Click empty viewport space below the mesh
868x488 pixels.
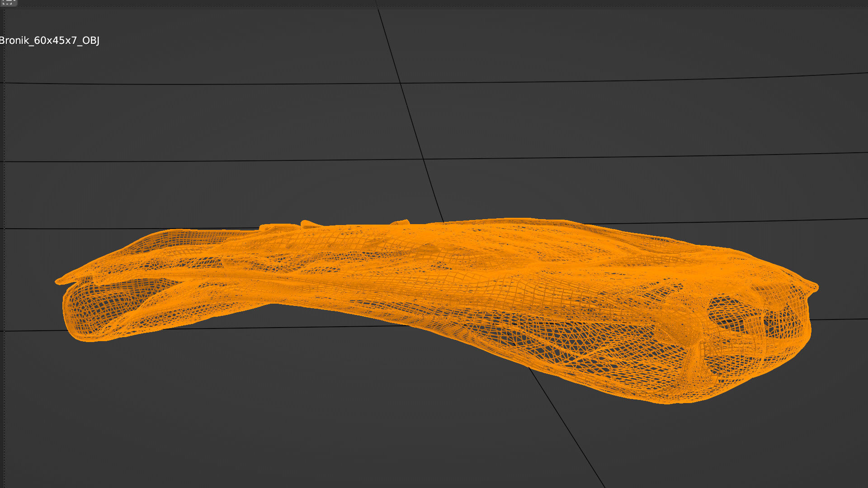[x=316, y=420]
